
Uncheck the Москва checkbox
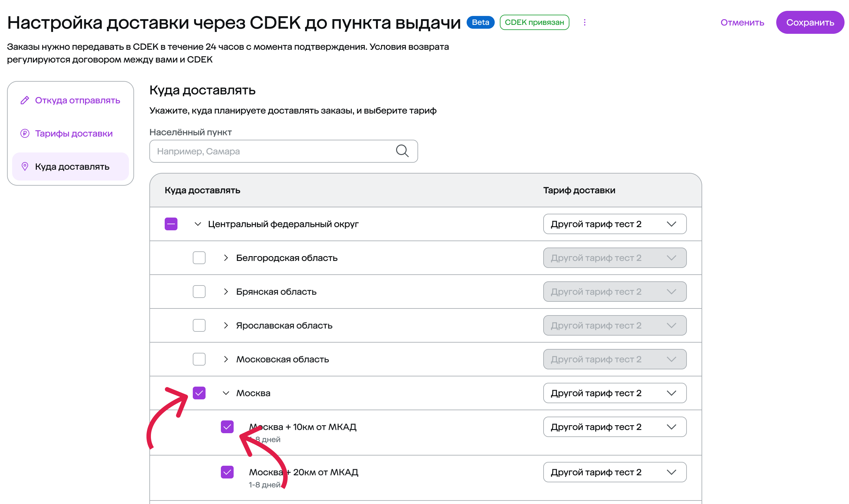tap(199, 393)
